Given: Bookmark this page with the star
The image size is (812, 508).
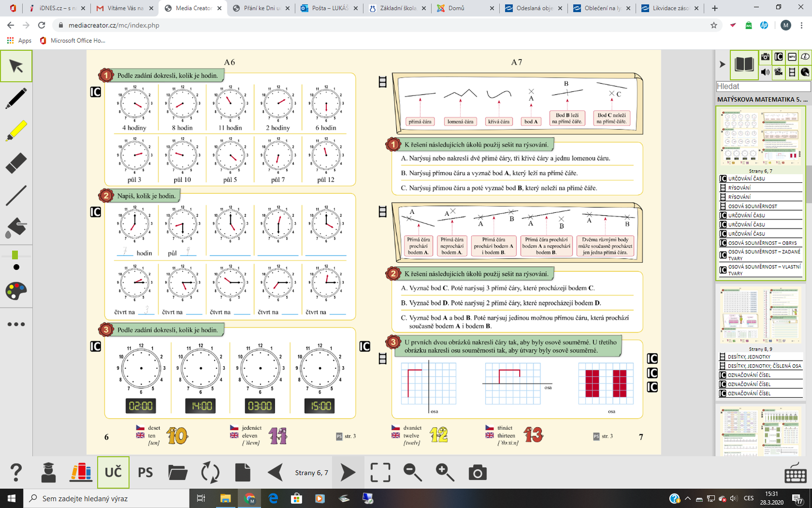Looking at the screenshot, I should pos(714,25).
